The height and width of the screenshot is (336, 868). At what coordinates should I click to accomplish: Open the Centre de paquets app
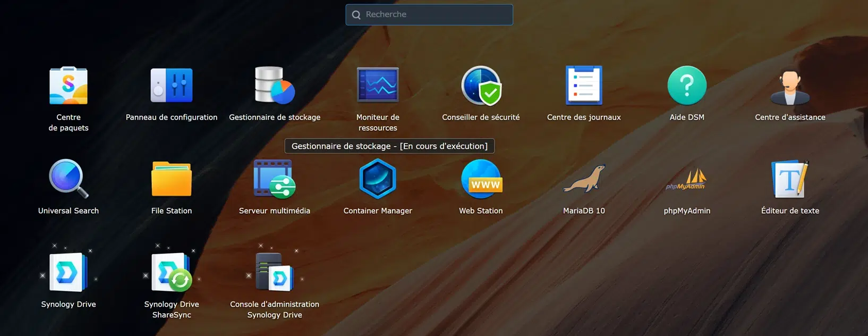pos(69,86)
